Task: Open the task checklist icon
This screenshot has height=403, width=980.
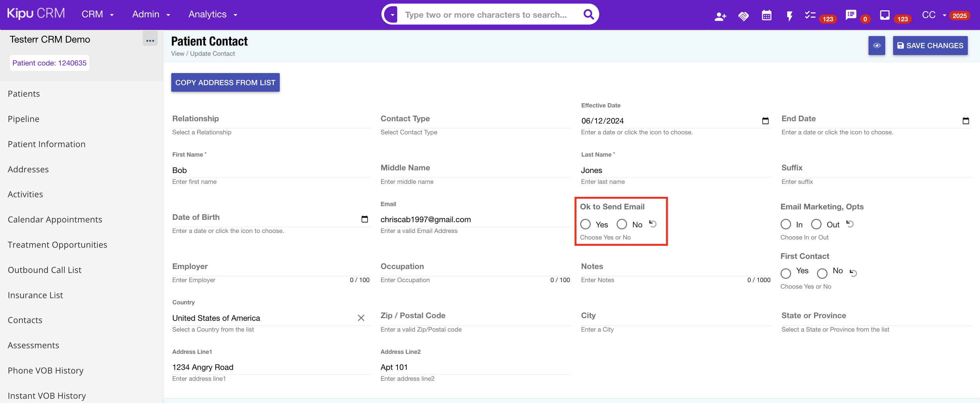Action: [810, 15]
